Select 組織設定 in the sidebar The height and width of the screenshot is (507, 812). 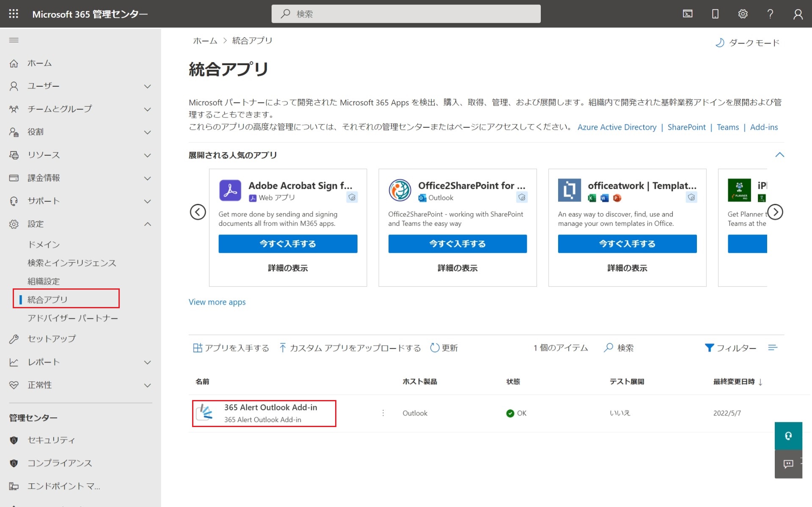(44, 281)
